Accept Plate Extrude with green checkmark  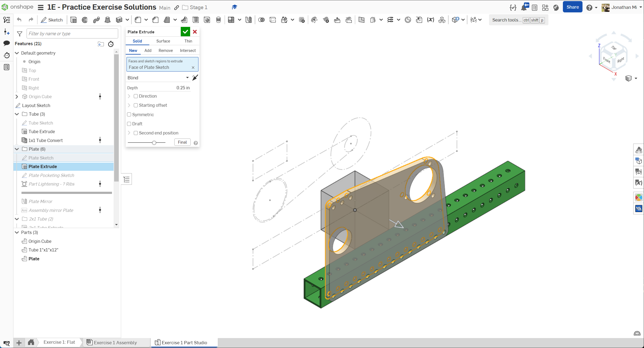185,32
